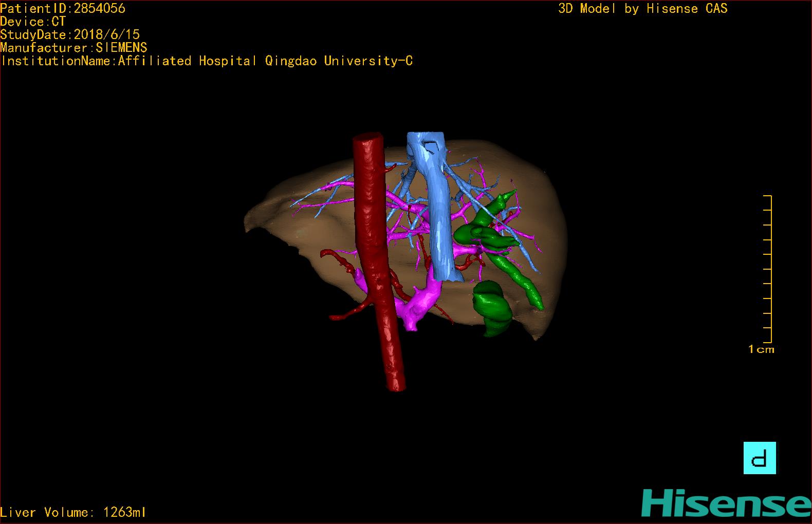The image size is (812, 524).
Task: Click the Device:CT label
Action: click(x=33, y=22)
